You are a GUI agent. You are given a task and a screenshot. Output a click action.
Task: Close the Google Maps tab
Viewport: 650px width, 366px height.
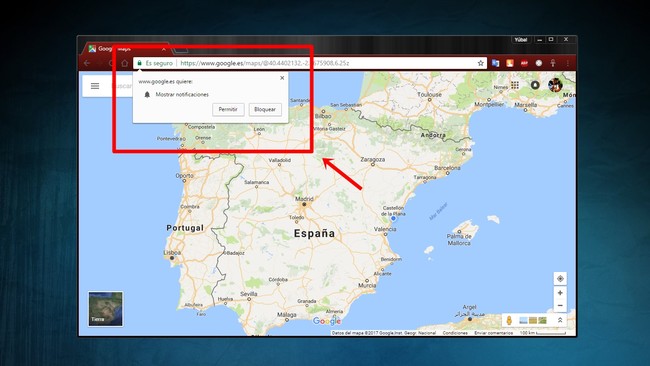point(164,49)
